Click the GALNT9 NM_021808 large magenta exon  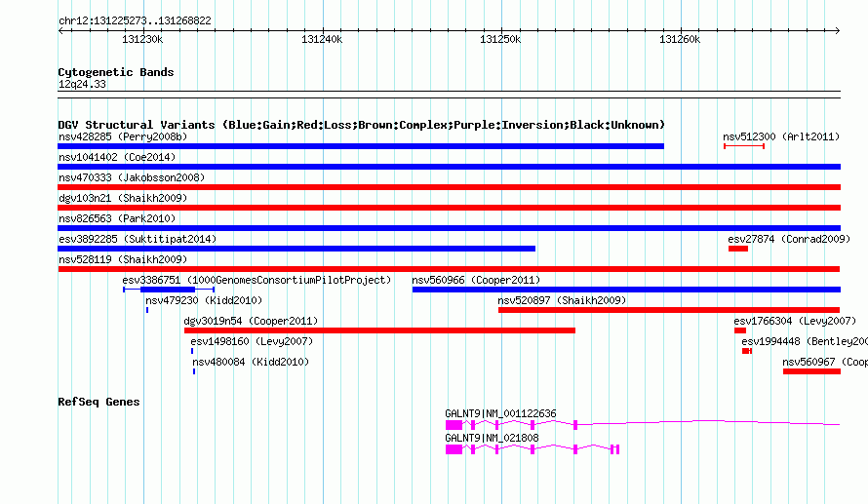pos(454,449)
